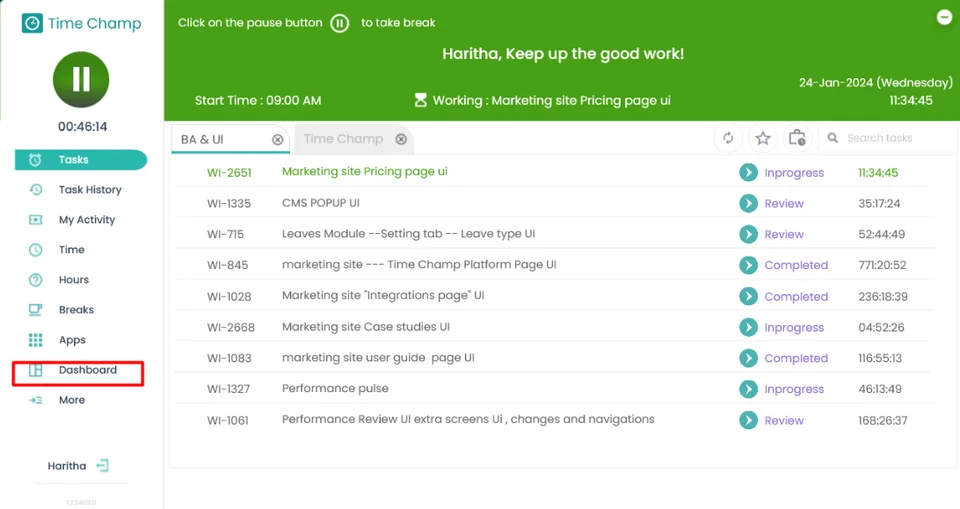This screenshot has height=509, width=960.
Task: Click logout icon next to Haritha
Action: [102, 466]
